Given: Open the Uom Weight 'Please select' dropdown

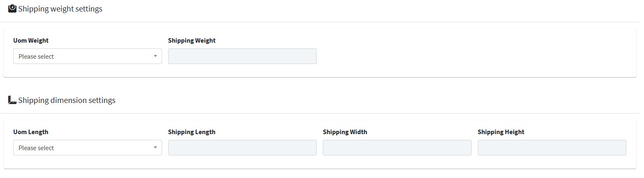Looking at the screenshot, I should pyautogui.click(x=88, y=56).
